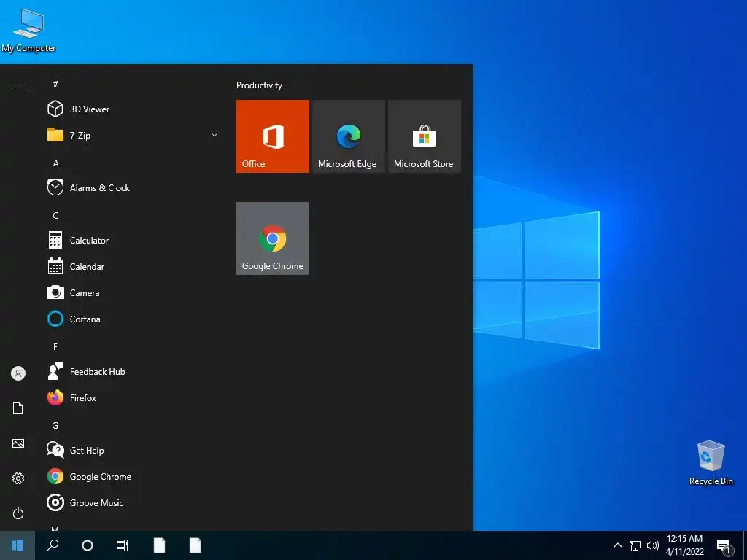747x560 pixels.
Task: Open the network icon in system tray
Action: coord(635,545)
